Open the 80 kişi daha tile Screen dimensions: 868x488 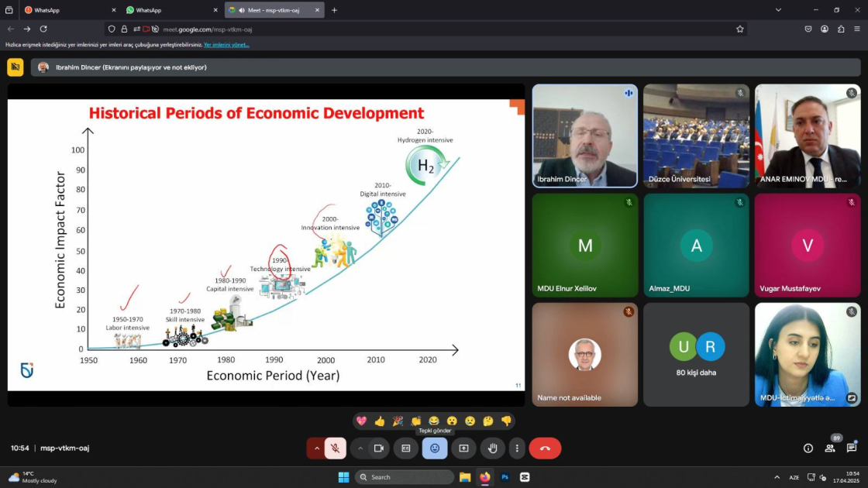[x=696, y=355]
